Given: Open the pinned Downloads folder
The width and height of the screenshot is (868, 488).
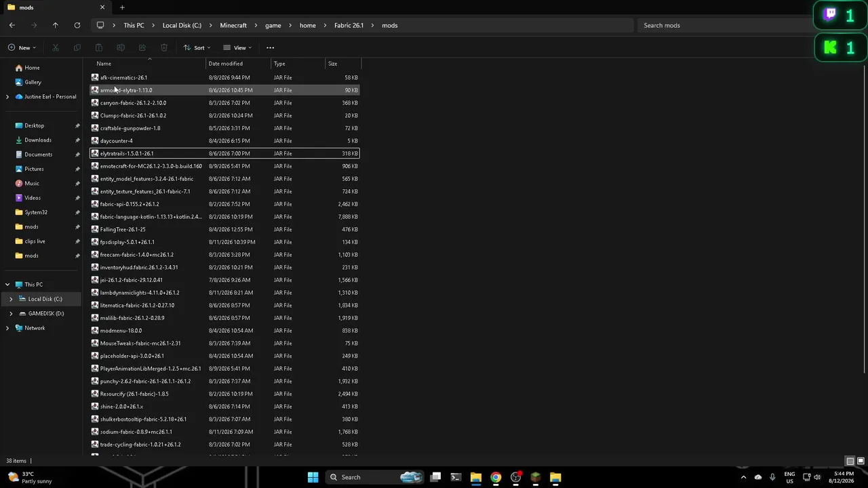Looking at the screenshot, I should coord(37,140).
